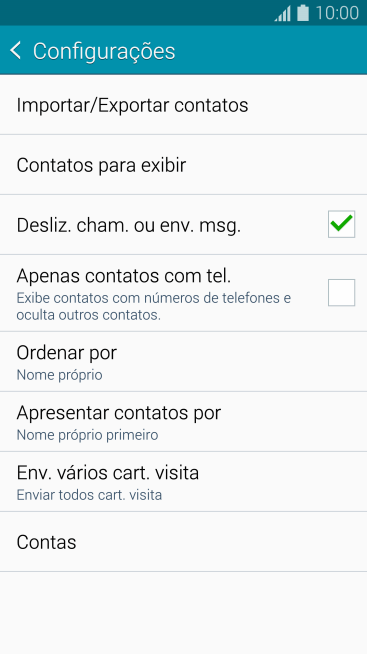Tap the Configurações header title
The image size is (367, 654).
[x=104, y=52]
